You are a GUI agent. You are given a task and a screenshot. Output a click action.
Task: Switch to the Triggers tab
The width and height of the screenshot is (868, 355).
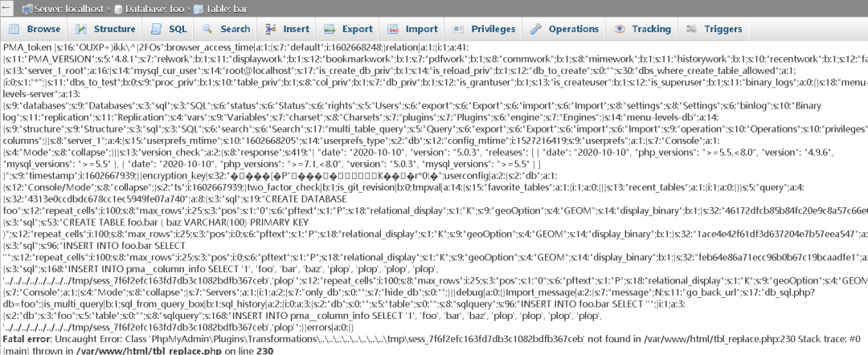tap(714, 29)
